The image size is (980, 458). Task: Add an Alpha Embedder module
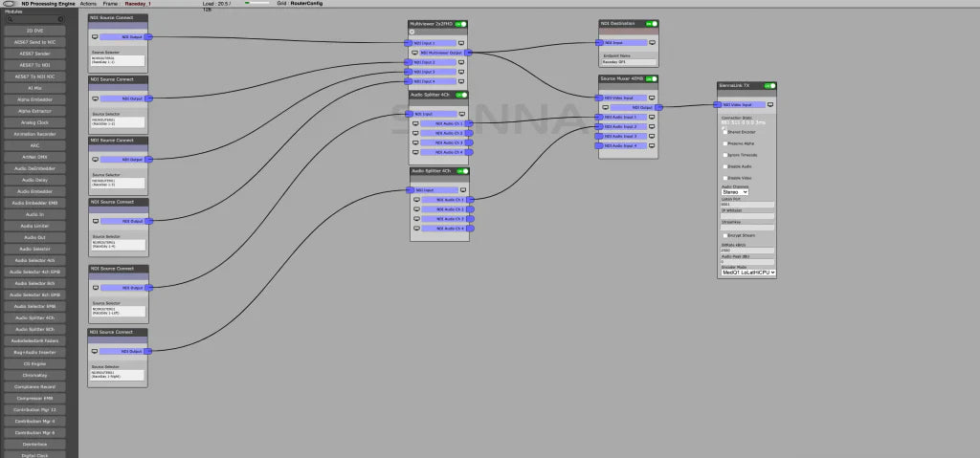click(34, 99)
